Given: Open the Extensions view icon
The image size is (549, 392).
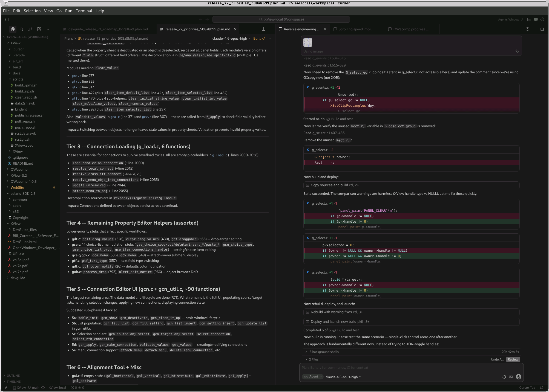Looking at the screenshot, I should [39, 29].
